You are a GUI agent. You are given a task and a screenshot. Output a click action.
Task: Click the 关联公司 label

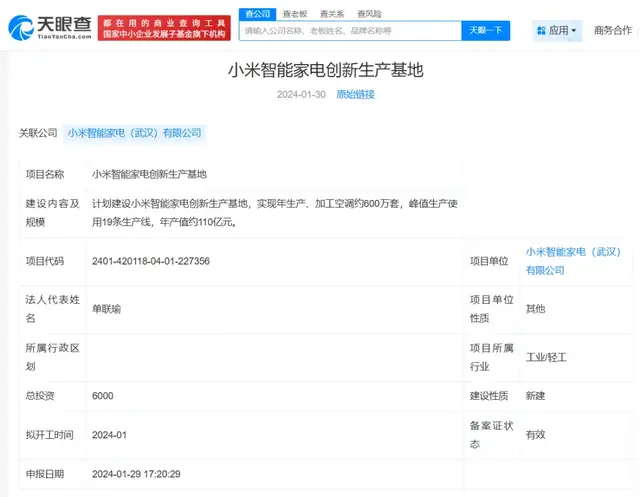tap(38, 133)
